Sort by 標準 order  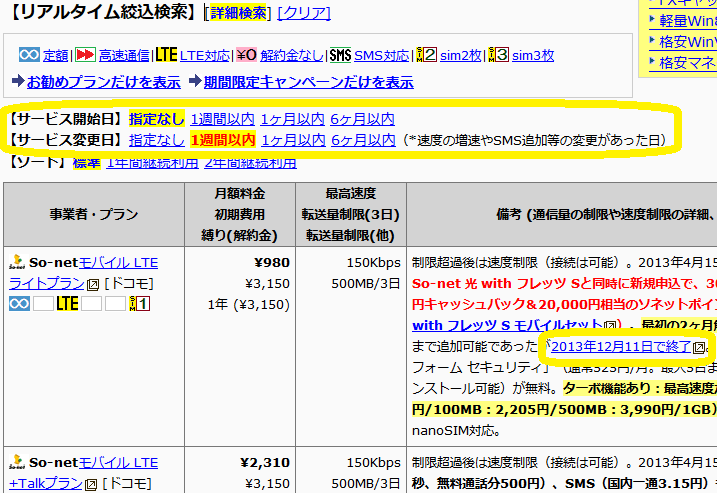[x=86, y=162]
